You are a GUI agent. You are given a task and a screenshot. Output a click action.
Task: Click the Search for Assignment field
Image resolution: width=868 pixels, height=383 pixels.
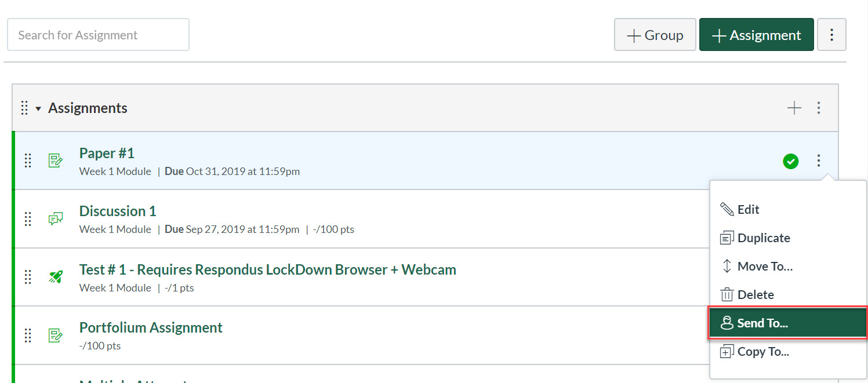[x=98, y=35]
